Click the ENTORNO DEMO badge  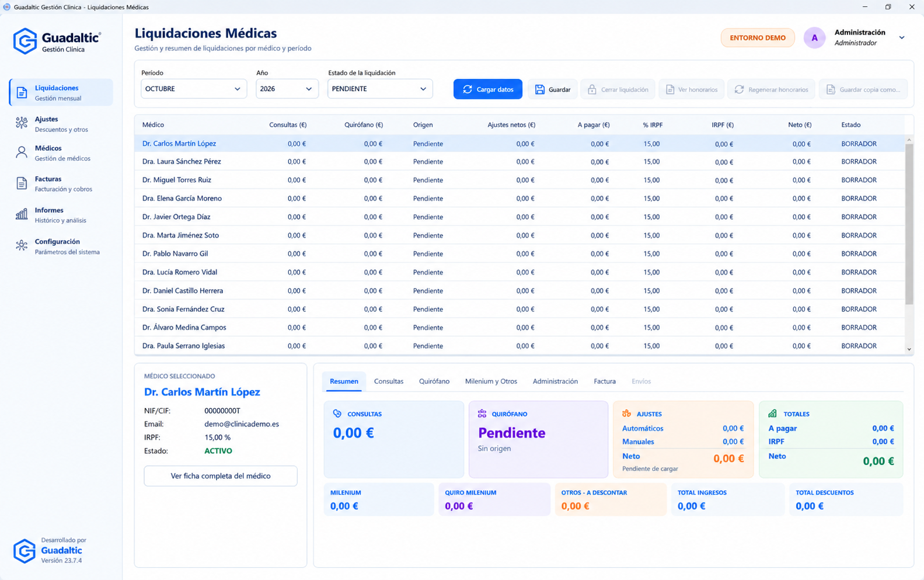click(x=758, y=38)
